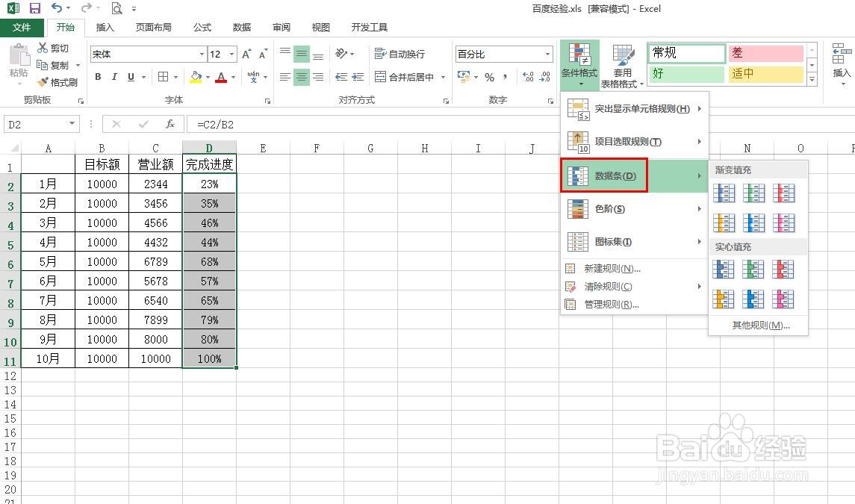855x504 pixels.
Task: Select the 差 cell style
Action: coord(765,53)
